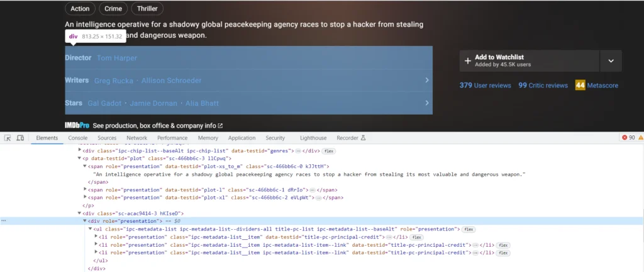Collapse the selected div role presentation node
Viewport: 644px width, 272px height.
[85, 221]
